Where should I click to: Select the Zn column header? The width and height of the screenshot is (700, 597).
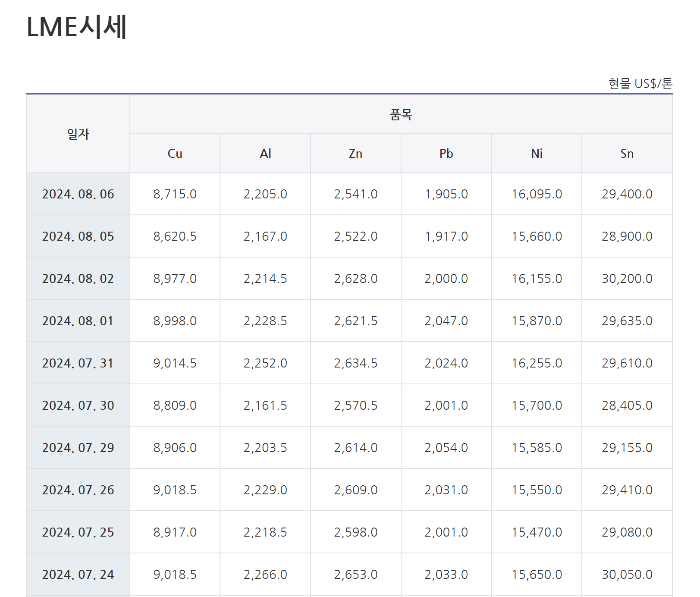tap(355, 154)
